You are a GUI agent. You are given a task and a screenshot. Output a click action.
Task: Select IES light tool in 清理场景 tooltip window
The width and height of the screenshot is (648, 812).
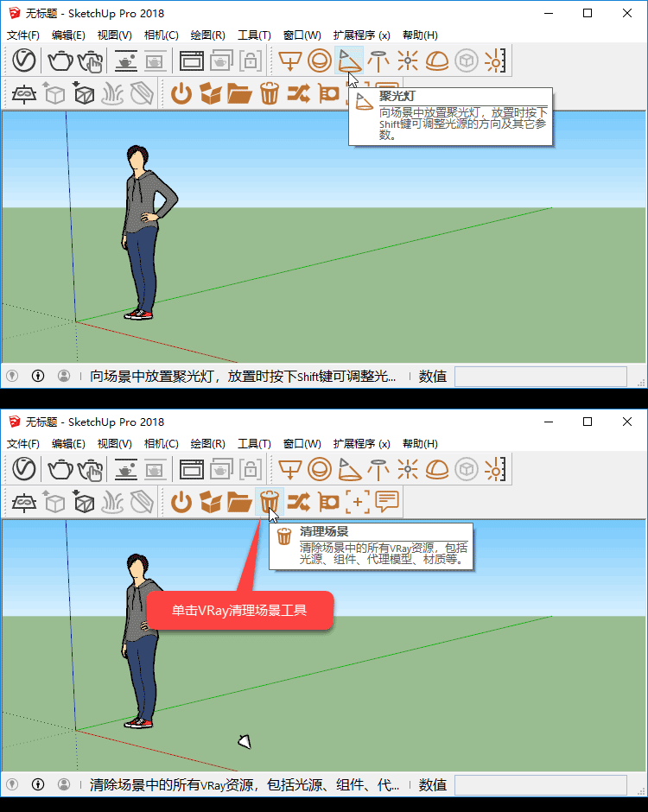(378, 469)
